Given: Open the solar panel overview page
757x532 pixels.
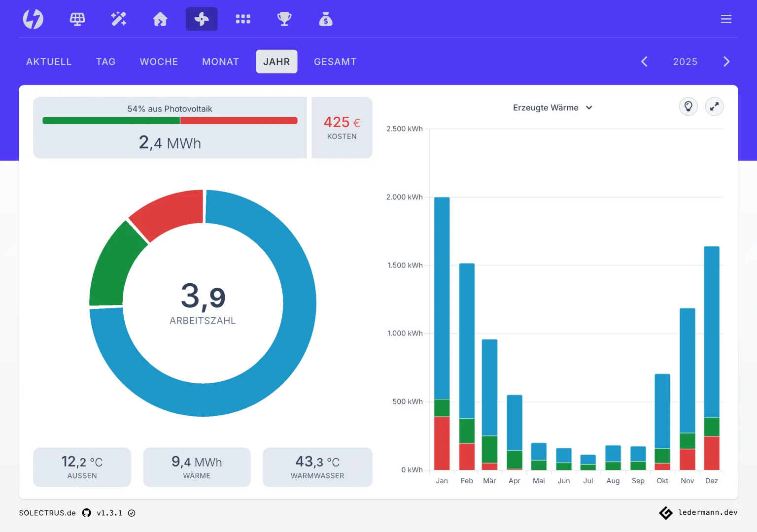Looking at the screenshot, I should (x=77, y=19).
